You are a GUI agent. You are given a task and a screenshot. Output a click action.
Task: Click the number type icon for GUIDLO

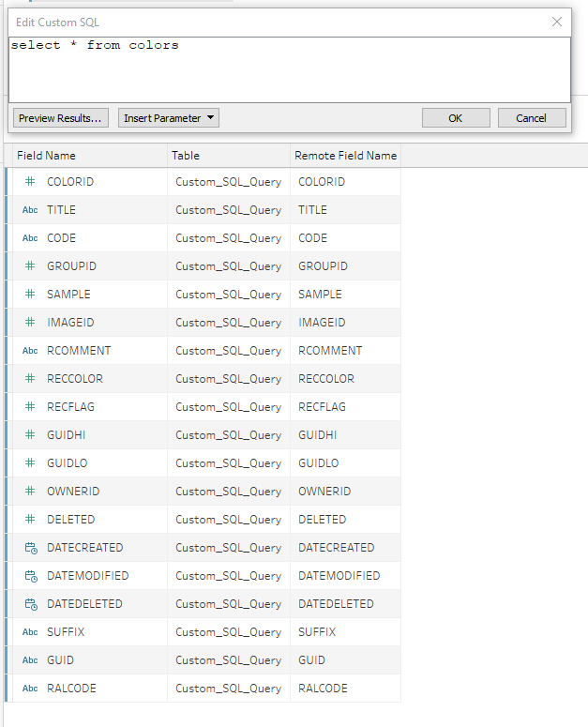point(30,462)
